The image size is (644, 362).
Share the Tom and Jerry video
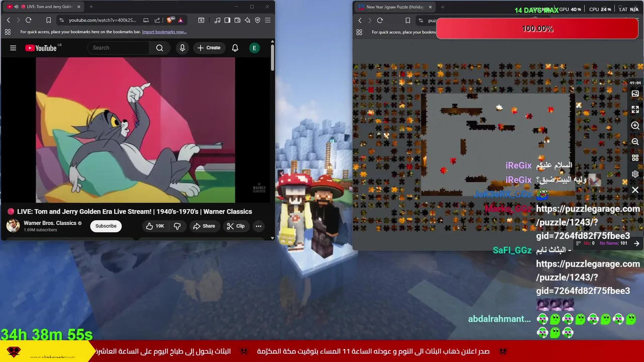(204, 226)
